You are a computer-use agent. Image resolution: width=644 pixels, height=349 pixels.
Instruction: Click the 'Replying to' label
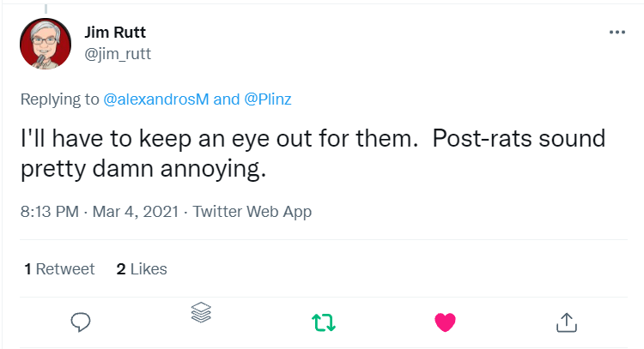[x=60, y=99]
